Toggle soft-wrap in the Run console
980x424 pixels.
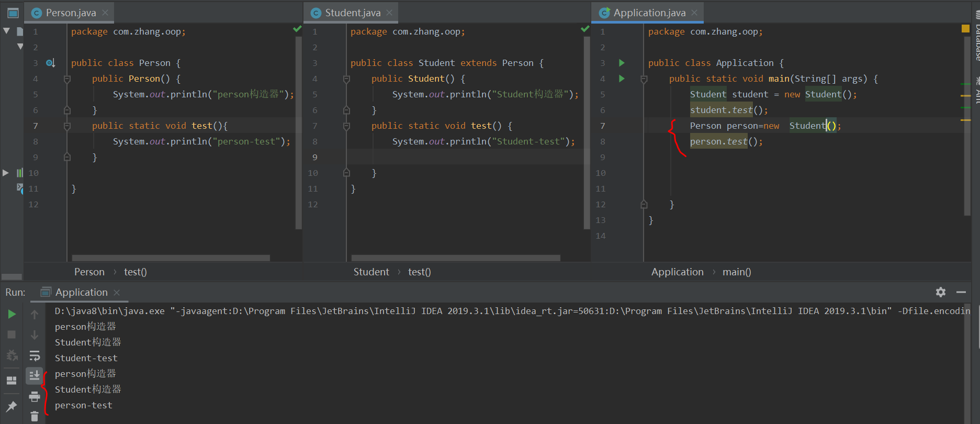tap(35, 356)
